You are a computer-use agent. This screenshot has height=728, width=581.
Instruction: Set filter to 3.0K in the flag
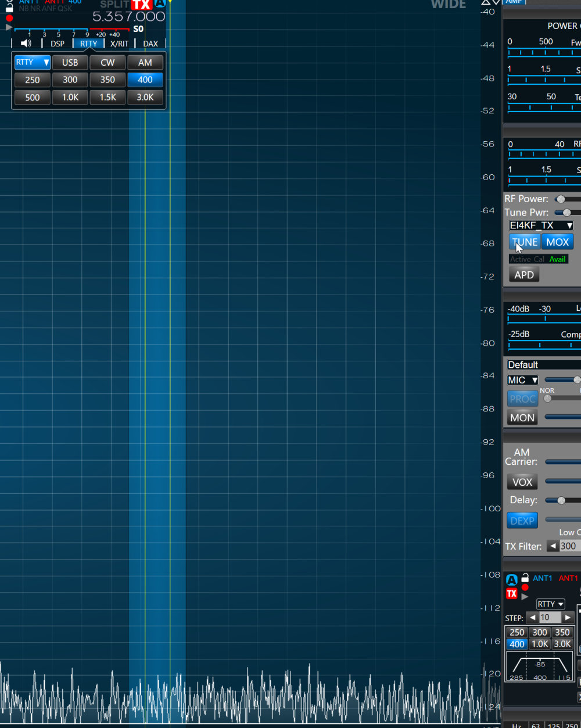145,97
